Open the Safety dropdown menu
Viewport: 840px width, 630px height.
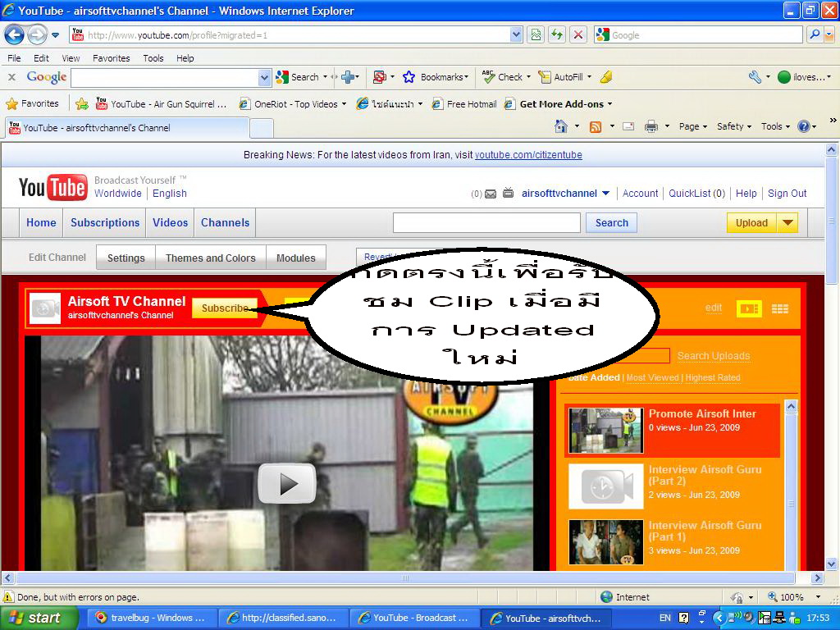pyautogui.click(x=734, y=126)
